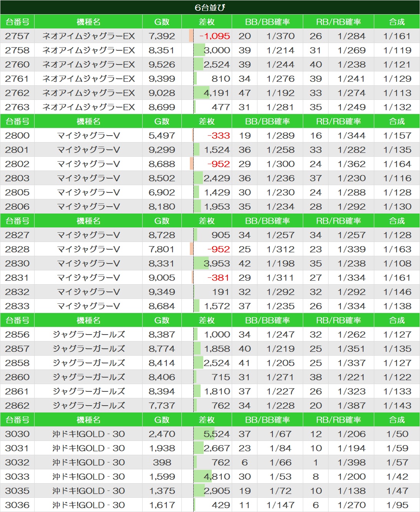Screen dimensions: 420x512
Task: Select machine number 2858
Action: (17, 363)
